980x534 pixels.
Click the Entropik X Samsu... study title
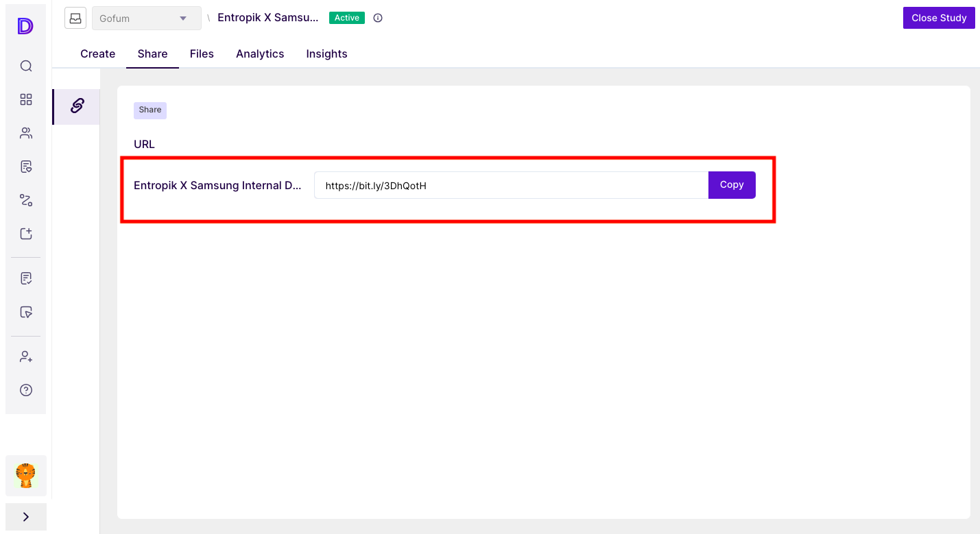(268, 18)
